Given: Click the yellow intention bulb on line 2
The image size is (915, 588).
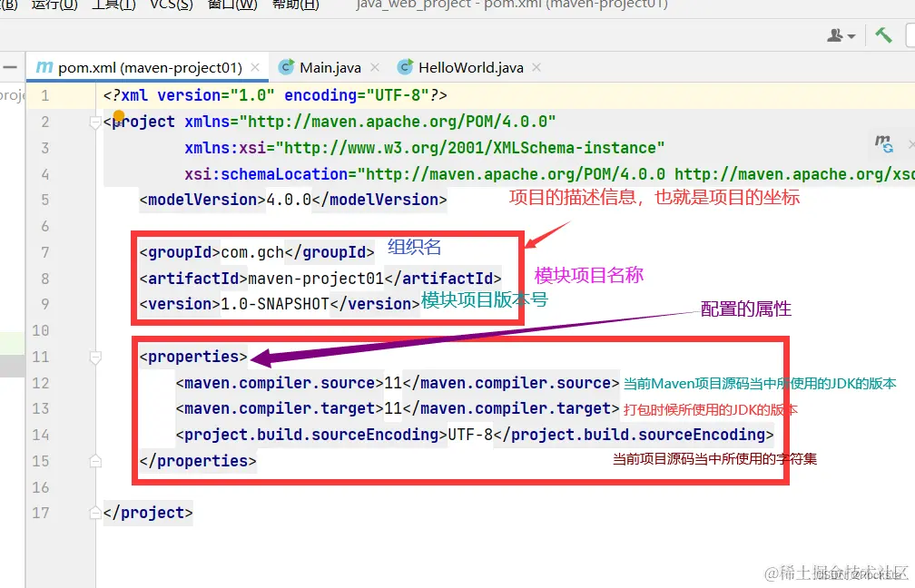Looking at the screenshot, I should click(118, 117).
